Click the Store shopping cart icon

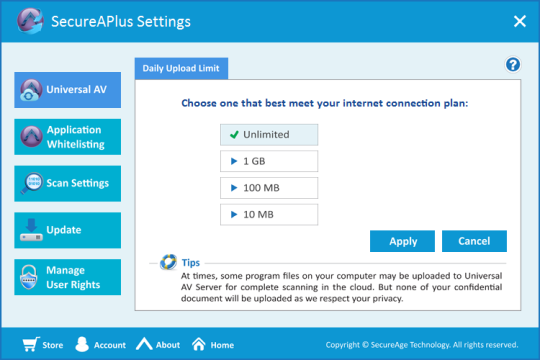[x=31, y=344]
